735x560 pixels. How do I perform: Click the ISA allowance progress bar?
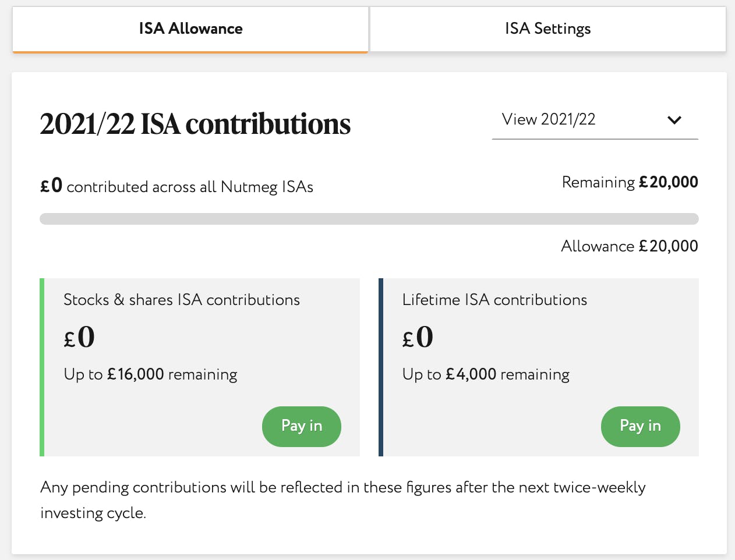369,219
